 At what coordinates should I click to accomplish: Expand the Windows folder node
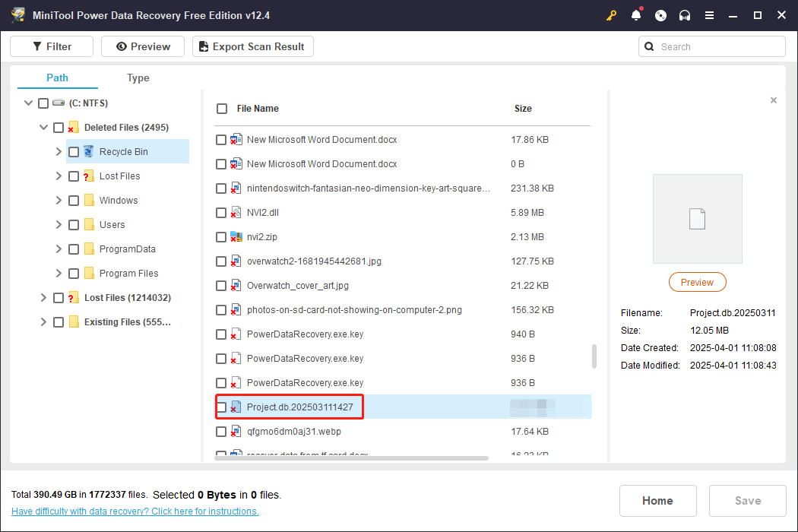click(x=59, y=200)
